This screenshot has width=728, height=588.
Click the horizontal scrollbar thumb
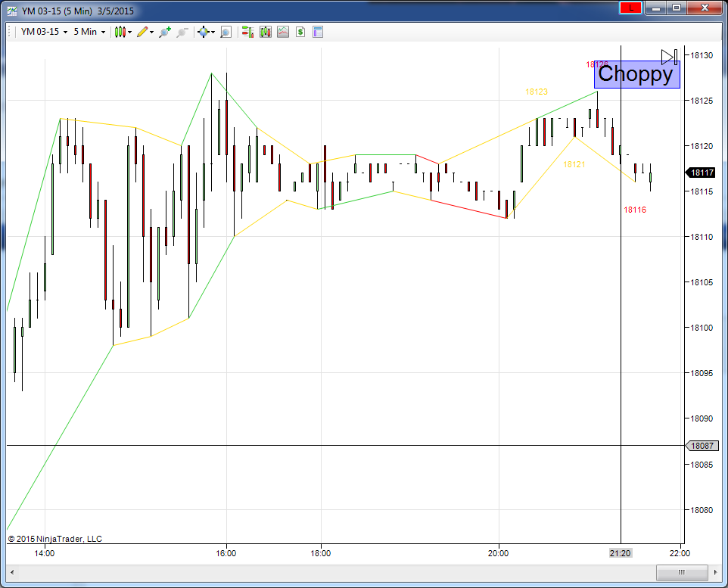click(x=682, y=572)
